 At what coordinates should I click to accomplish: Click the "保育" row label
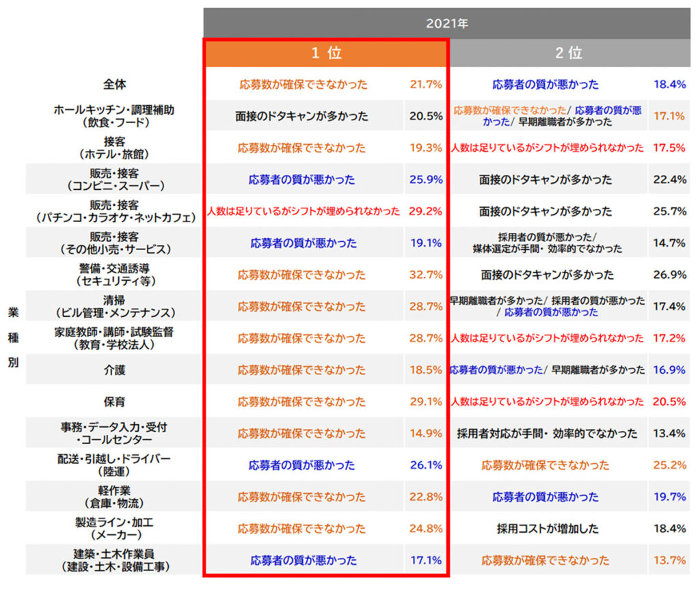[x=115, y=402]
